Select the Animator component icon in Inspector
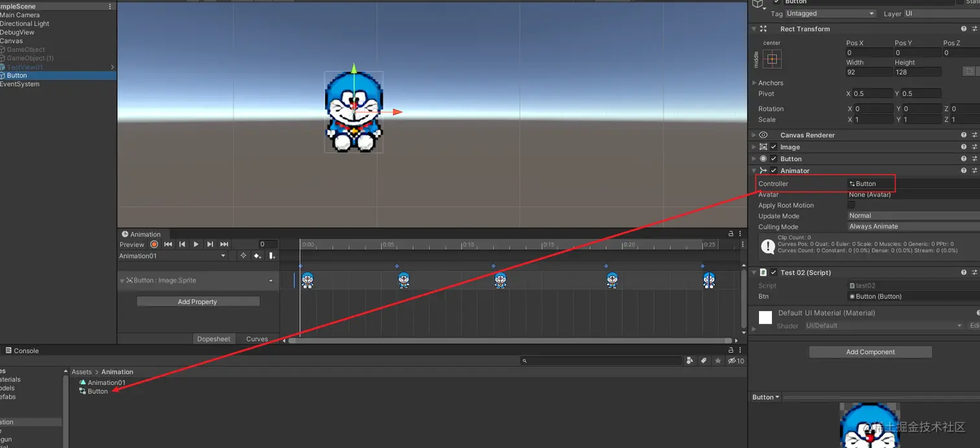 click(764, 171)
